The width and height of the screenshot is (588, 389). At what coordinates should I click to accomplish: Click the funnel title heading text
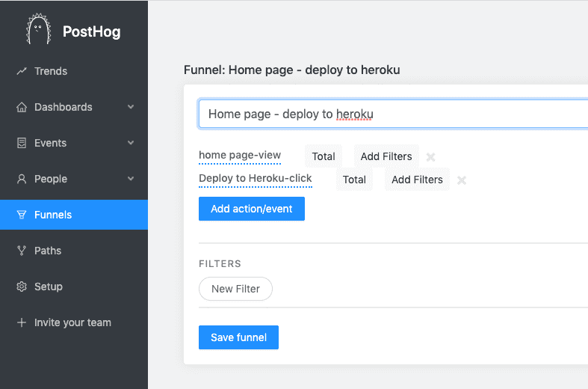291,70
